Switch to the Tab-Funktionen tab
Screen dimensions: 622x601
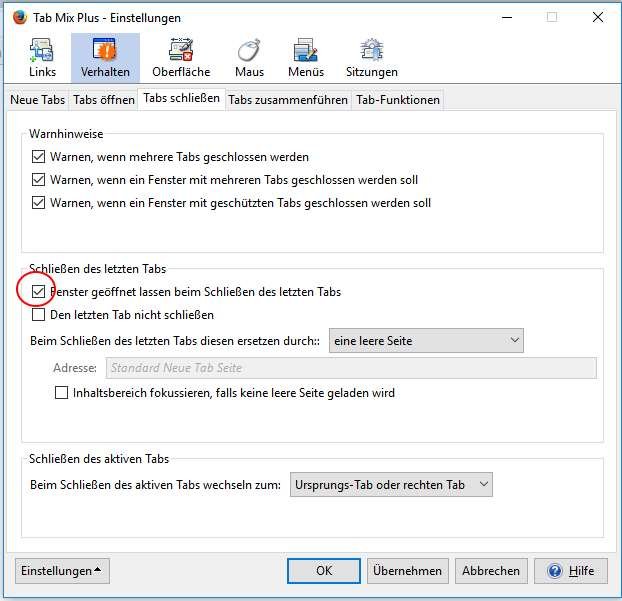398,100
